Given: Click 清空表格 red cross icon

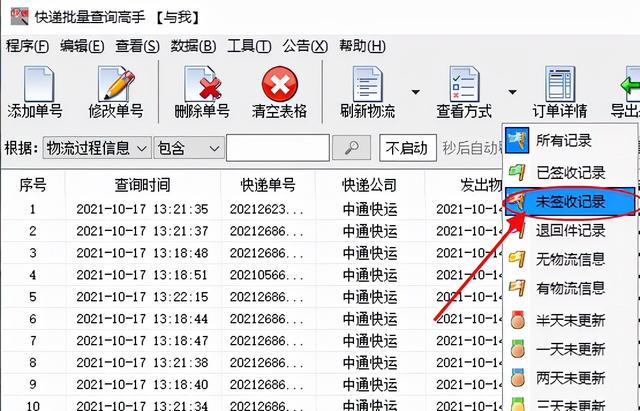Looking at the screenshot, I should point(280,84).
